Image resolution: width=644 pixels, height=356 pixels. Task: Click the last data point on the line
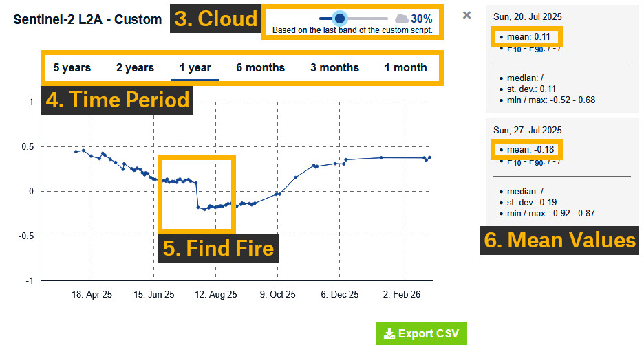click(x=429, y=157)
